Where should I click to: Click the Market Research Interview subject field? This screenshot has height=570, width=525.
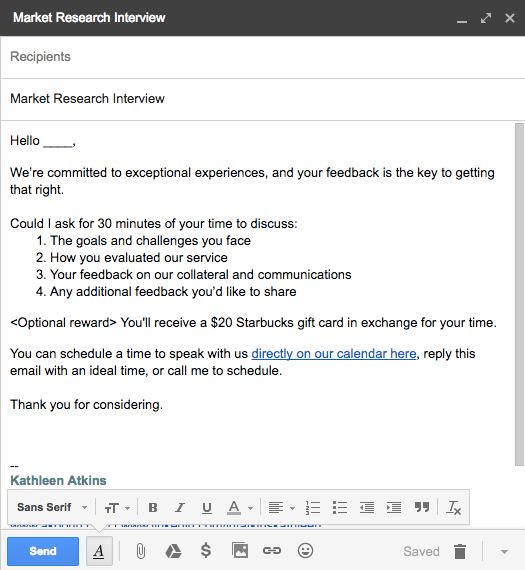point(262,99)
